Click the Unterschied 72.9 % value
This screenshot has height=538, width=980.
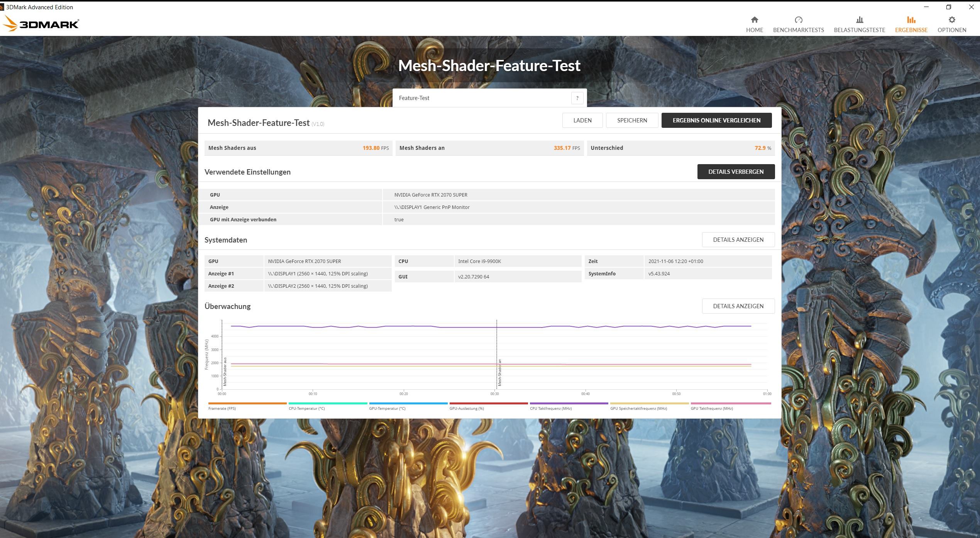coord(763,148)
